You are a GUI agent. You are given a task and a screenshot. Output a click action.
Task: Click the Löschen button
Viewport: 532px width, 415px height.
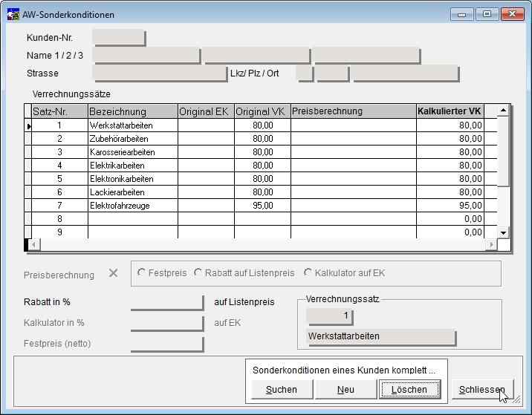coord(409,390)
